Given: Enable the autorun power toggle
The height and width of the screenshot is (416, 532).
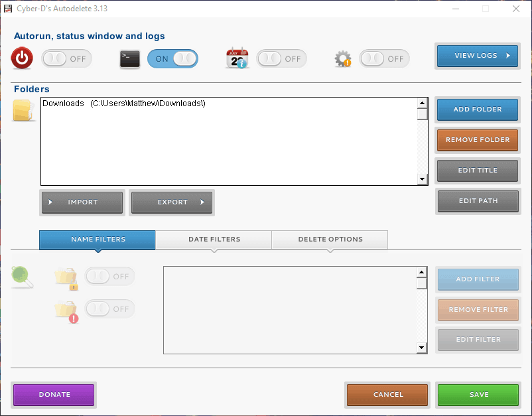Looking at the screenshot, I should click(x=67, y=58).
